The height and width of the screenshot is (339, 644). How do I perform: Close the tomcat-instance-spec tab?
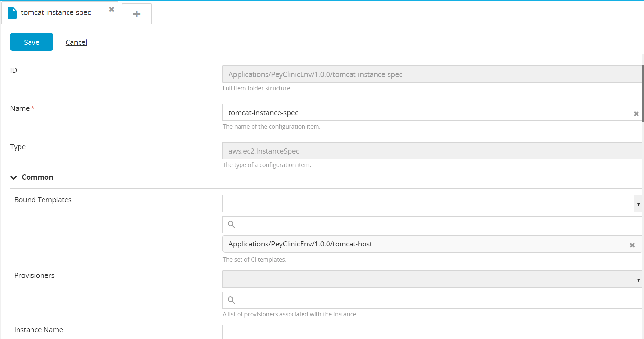coord(111,9)
